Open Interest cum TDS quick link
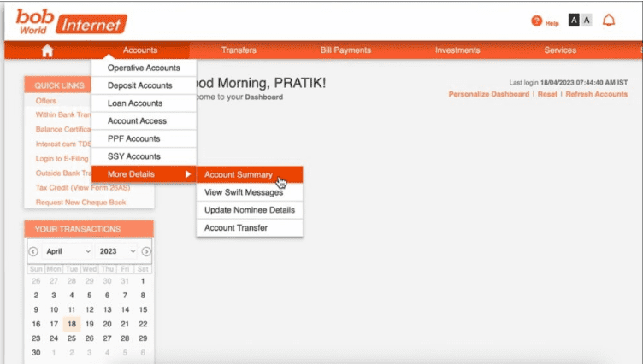This screenshot has height=364, width=643. tap(63, 144)
